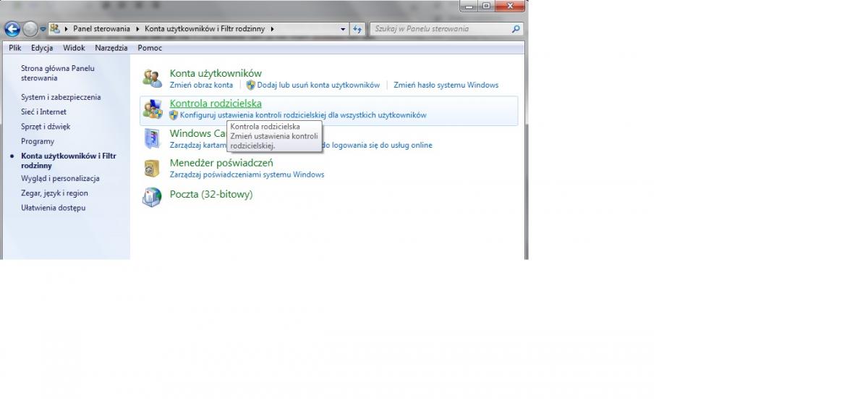This screenshot has width=868, height=399.
Task: Click Dodaj lub usuń konta użytkowników
Action: pyautogui.click(x=318, y=85)
